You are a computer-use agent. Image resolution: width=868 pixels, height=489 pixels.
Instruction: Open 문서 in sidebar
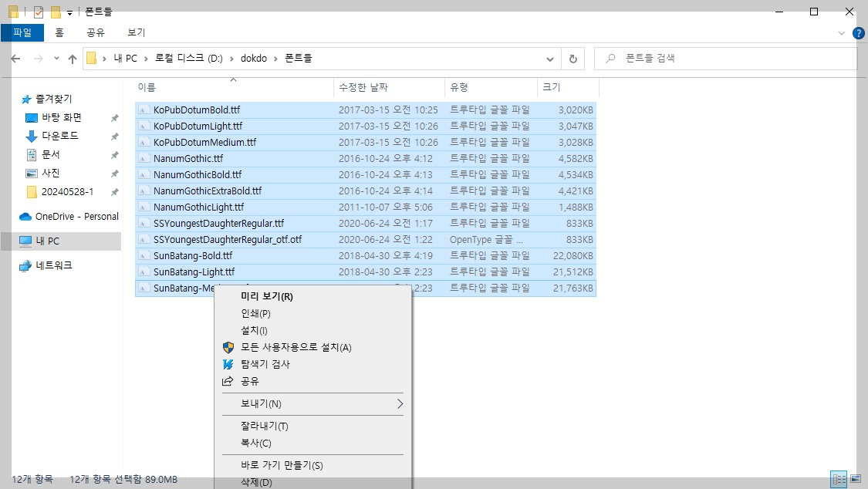50,154
